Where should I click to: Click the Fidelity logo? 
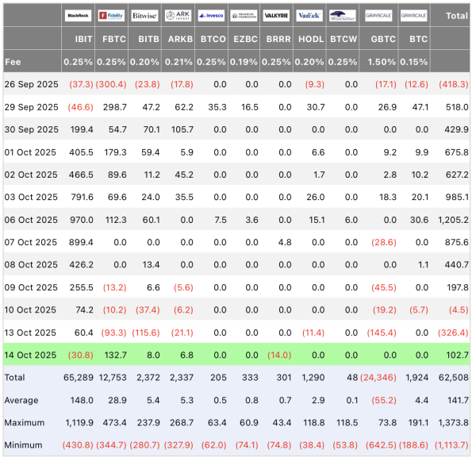[112, 15]
